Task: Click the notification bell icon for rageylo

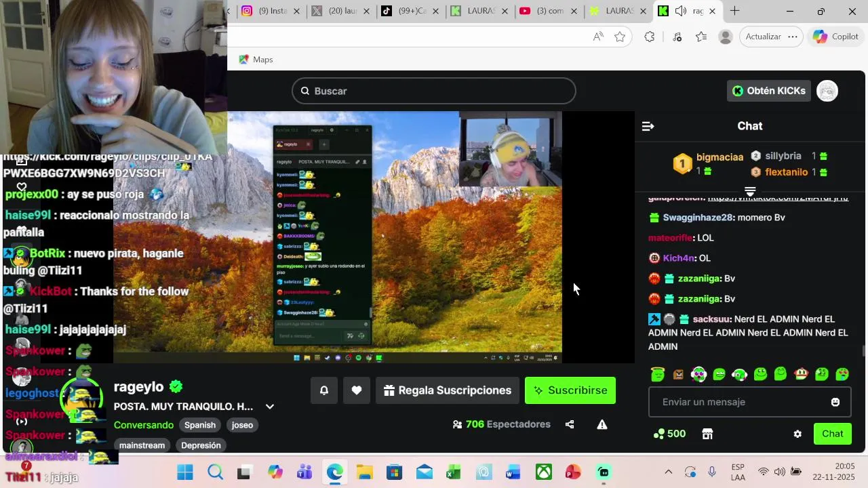Action: [x=324, y=390]
